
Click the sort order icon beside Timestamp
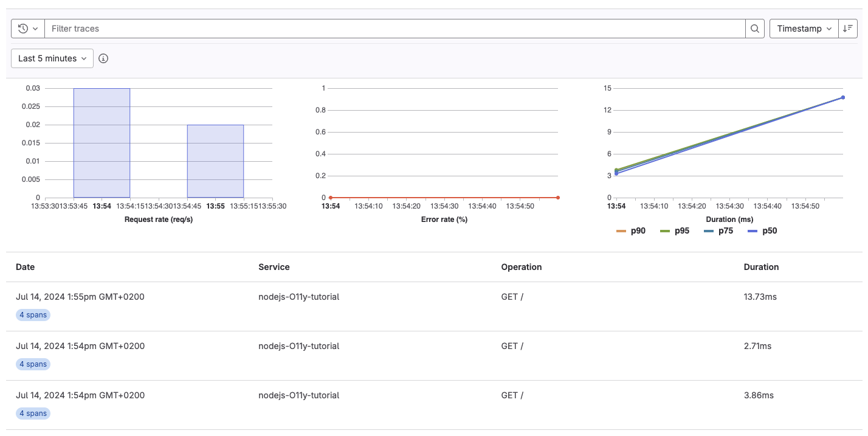(848, 28)
